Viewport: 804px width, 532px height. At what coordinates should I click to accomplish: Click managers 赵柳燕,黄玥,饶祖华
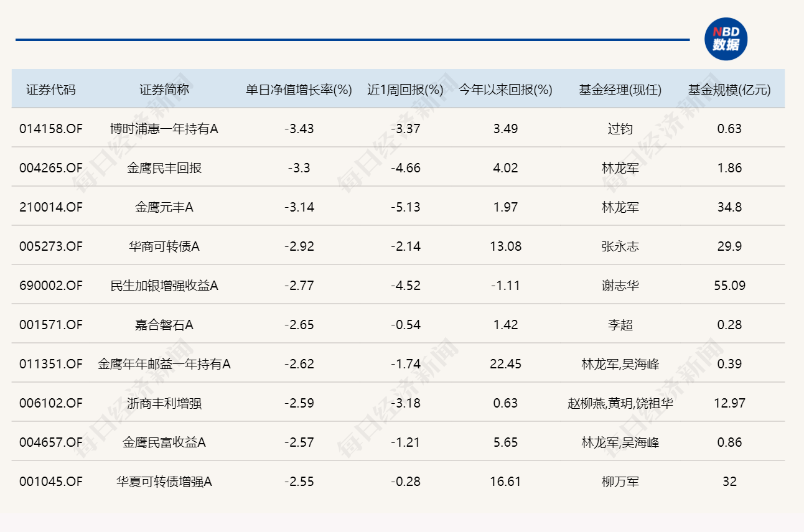click(620, 403)
